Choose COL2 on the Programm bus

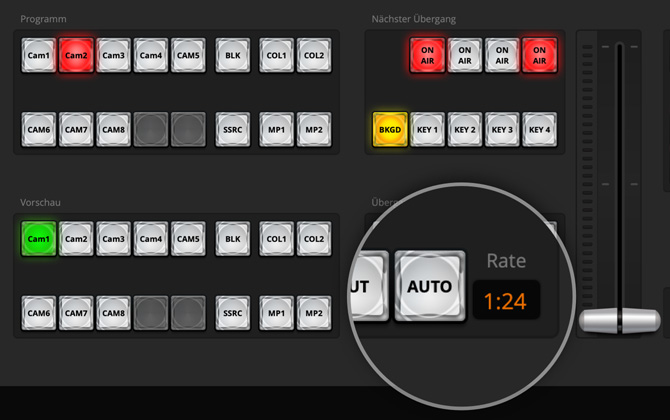[x=313, y=56]
